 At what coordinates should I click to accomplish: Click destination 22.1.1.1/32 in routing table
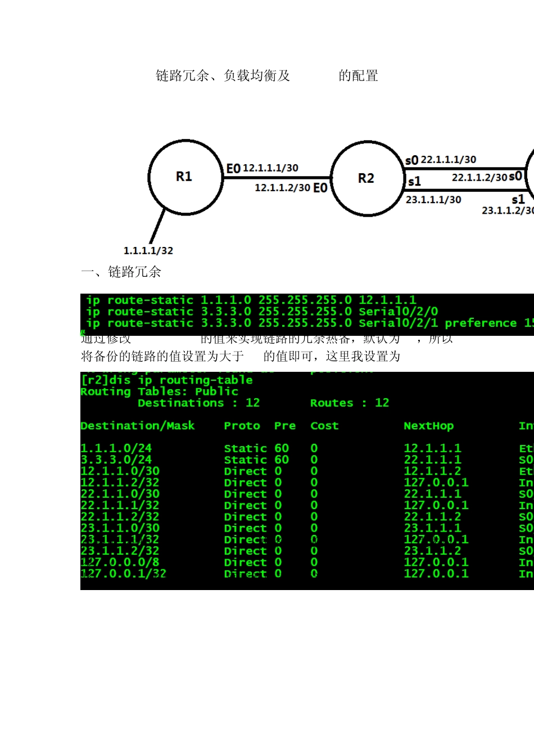click(x=120, y=505)
